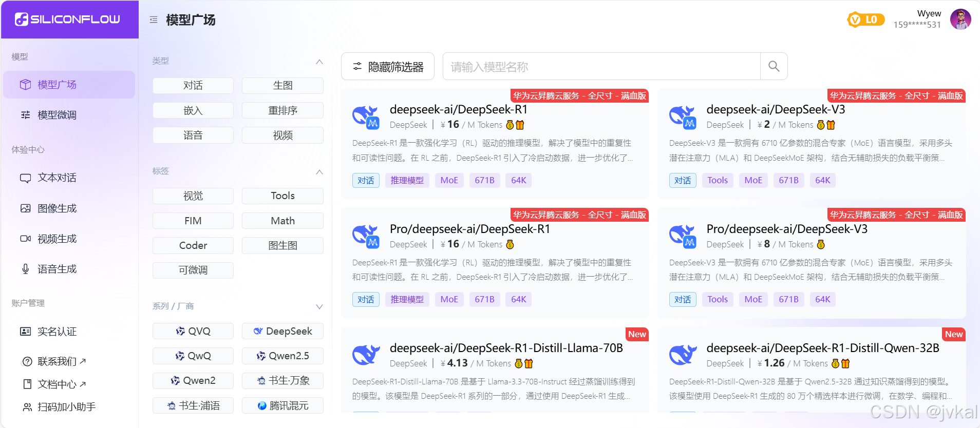Image resolution: width=980 pixels, height=428 pixels.
Task: Open 模型广场 in the sidebar
Action: pos(69,85)
